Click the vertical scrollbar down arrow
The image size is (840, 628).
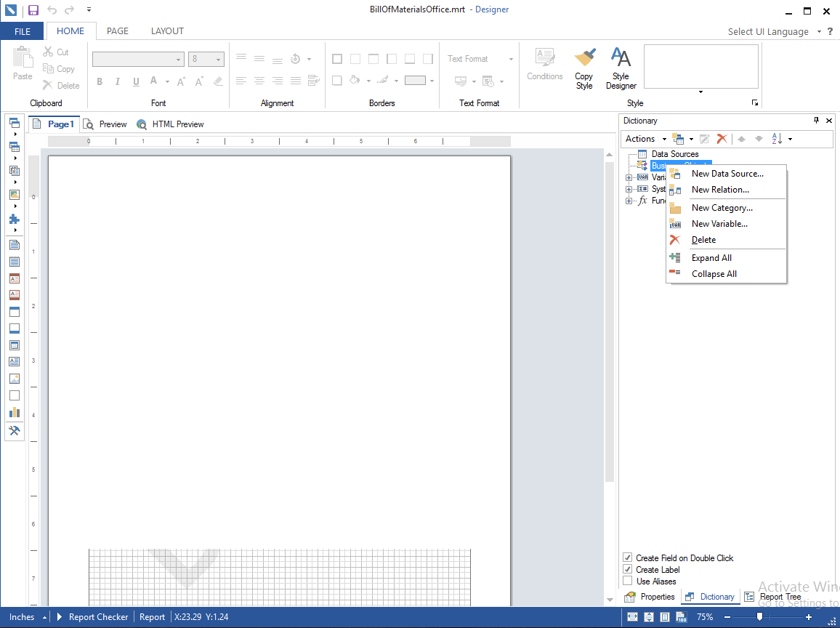(610, 600)
